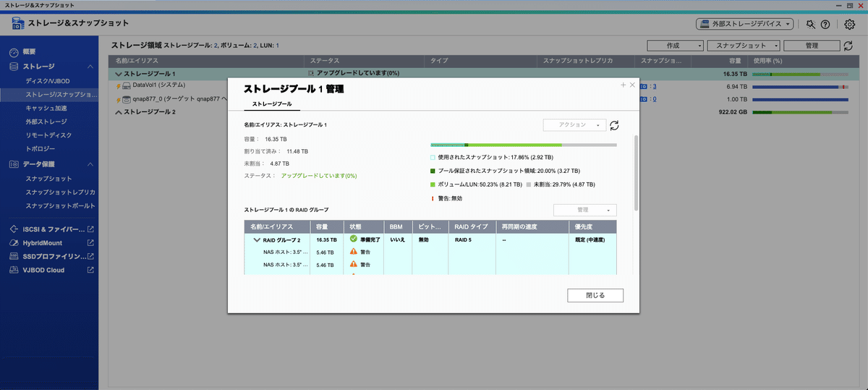The image size is (868, 390).
Task: Click the green アップグレードしています(0%) status in dialog
Action: click(319, 175)
